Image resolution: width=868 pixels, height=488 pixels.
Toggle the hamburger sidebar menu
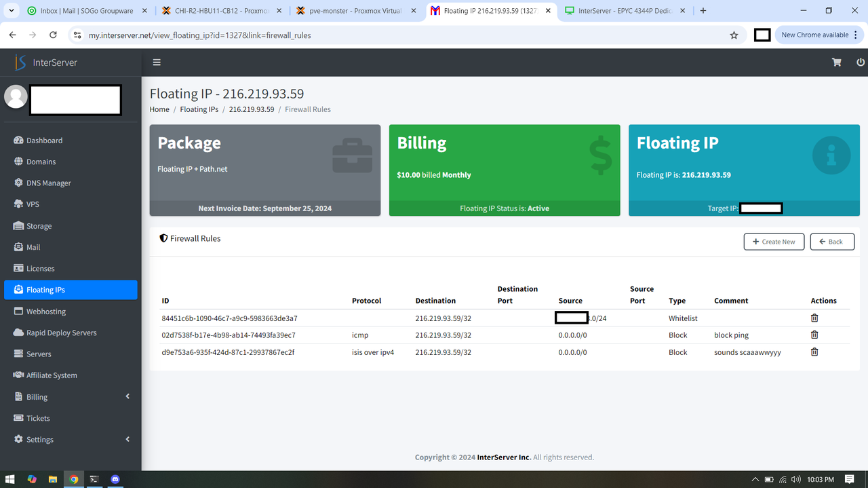click(x=157, y=62)
